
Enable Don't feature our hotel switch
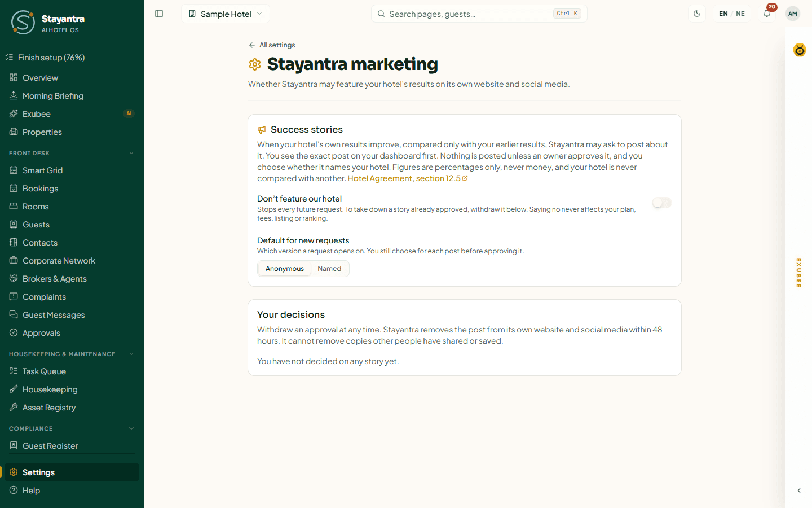click(662, 203)
